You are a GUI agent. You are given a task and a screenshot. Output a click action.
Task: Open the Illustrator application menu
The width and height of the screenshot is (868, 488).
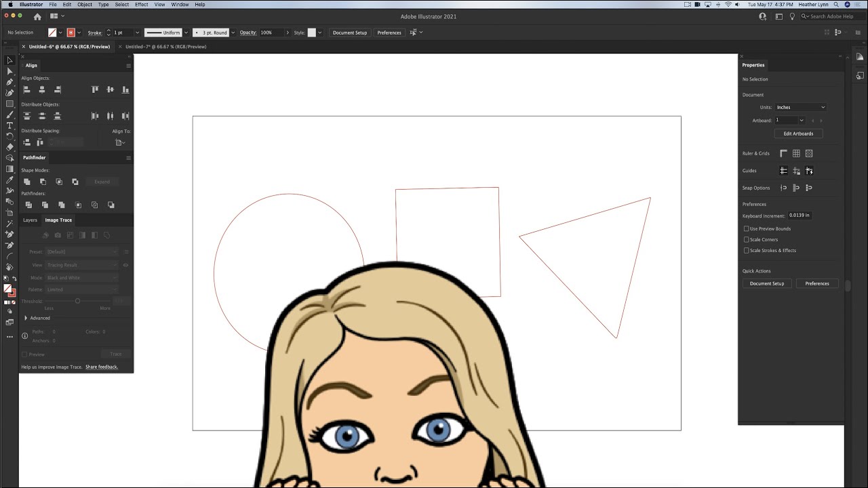[31, 4]
